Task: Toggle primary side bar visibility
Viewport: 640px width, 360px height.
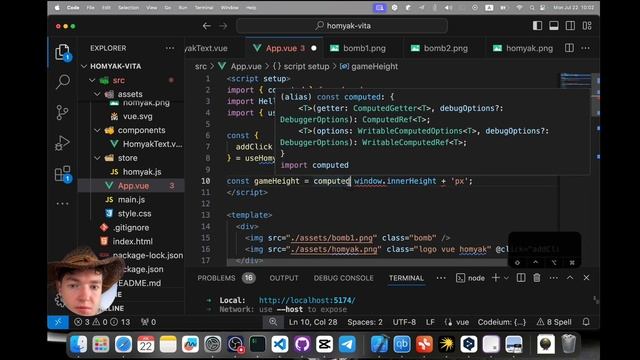Action: [x=538, y=26]
